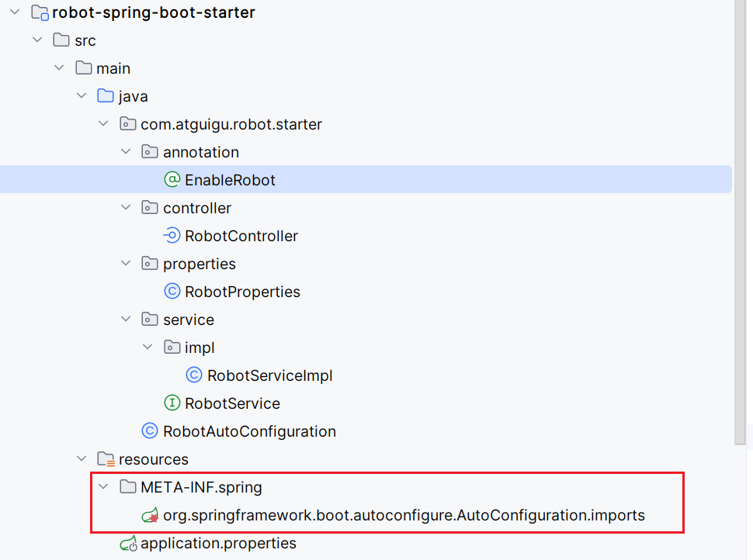Collapse the service package chevron
Image resolution: width=753 pixels, height=560 pixels.
point(127,320)
